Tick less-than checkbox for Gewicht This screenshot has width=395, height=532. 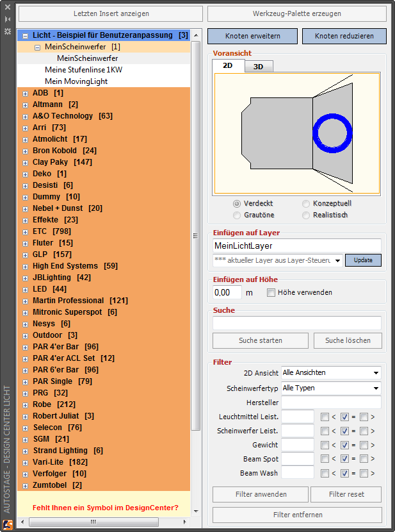pos(325,445)
